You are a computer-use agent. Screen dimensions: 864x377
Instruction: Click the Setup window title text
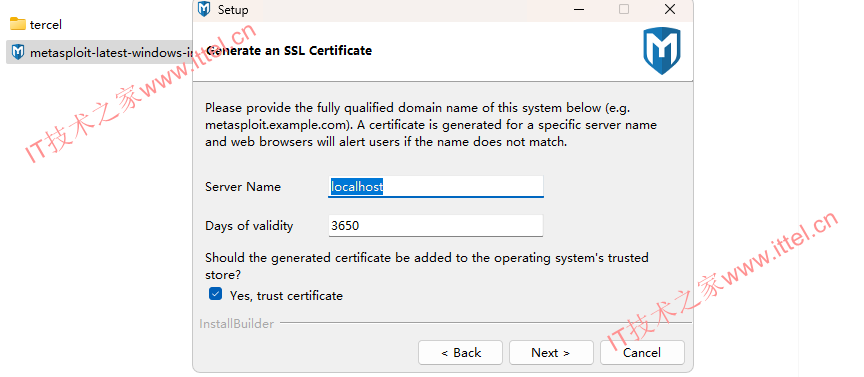click(233, 10)
